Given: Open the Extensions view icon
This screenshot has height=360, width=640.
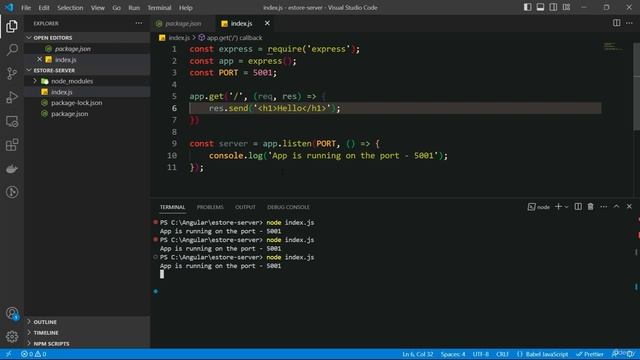Looking at the screenshot, I should tap(12, 145).
